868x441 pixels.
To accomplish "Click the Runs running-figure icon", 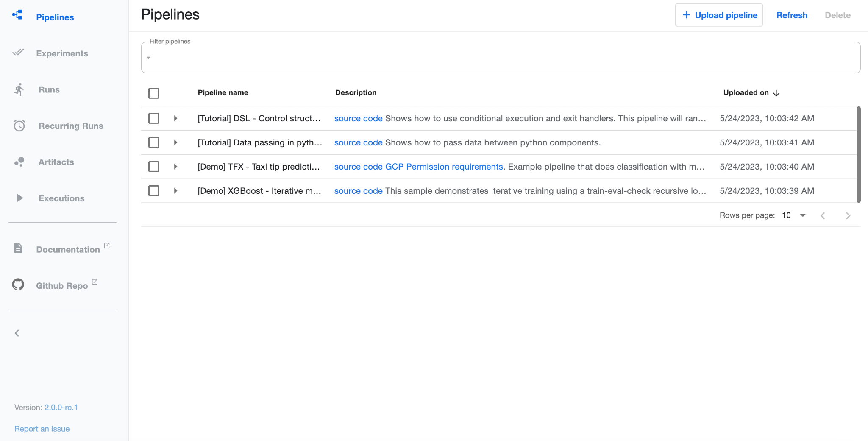I will [x=19, y=89].
